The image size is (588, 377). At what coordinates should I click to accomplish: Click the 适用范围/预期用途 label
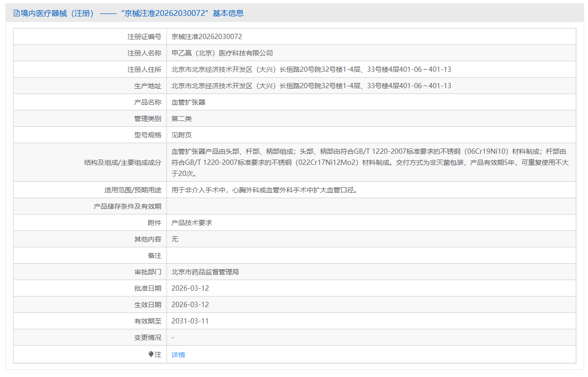(x=133, y=190)
